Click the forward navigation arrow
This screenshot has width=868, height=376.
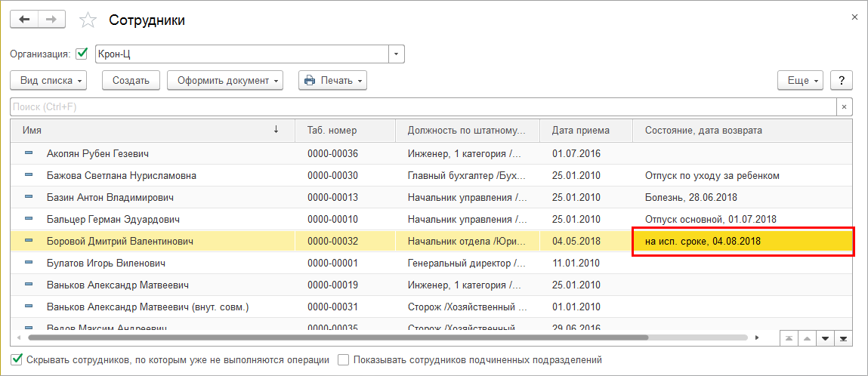(x=51, y=20)
